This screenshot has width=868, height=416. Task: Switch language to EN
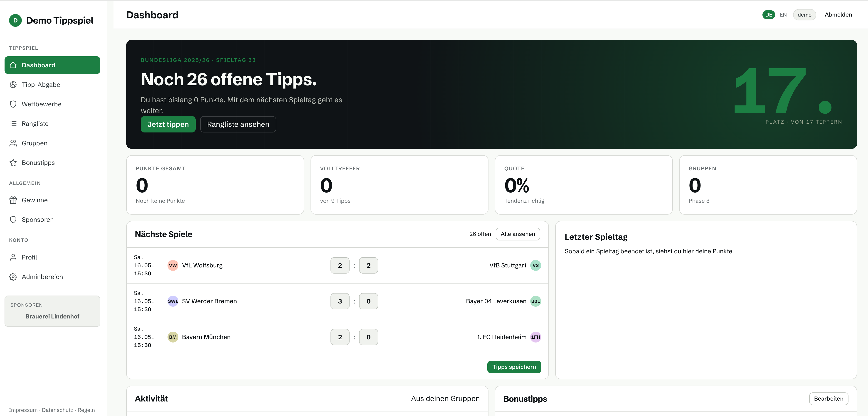click(x=783, y=15)
